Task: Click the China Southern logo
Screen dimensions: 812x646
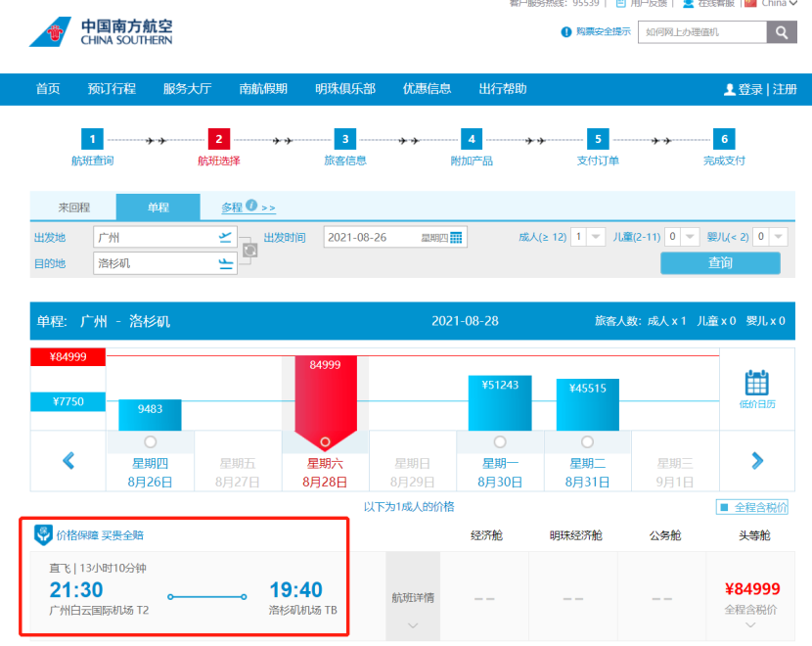Action: [x=101, y=32]
